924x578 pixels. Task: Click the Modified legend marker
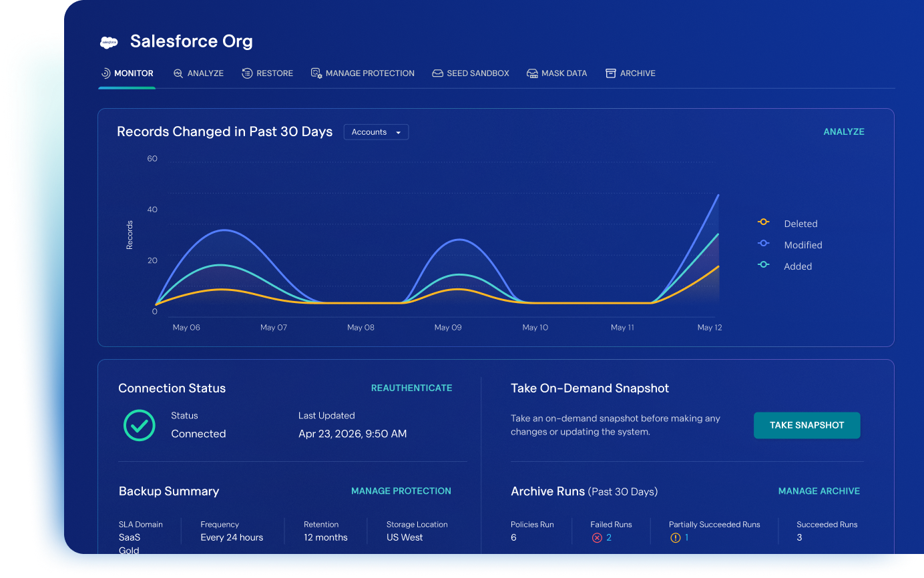[x=764, y=244]
